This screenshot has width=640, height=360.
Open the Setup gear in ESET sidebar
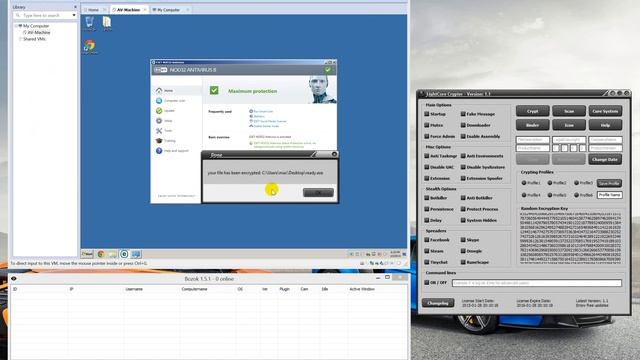point(159,121)
